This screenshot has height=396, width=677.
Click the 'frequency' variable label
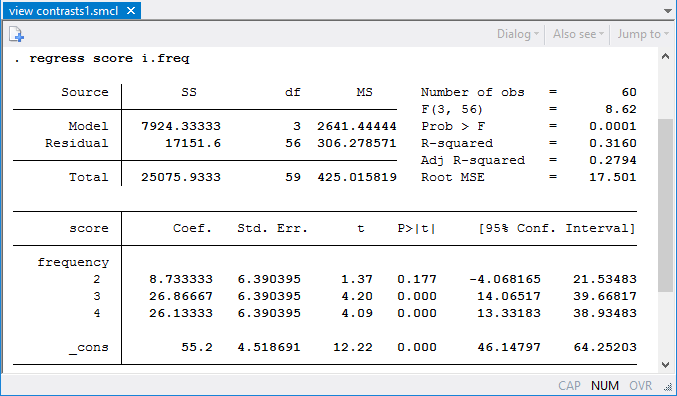point(73,263)
